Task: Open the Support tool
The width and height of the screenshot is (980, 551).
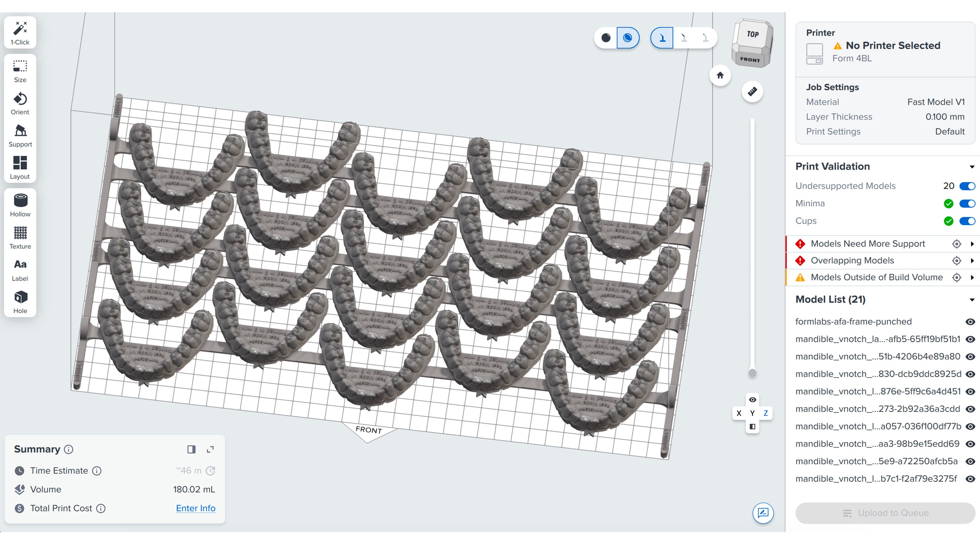Action: pos(20,136)
